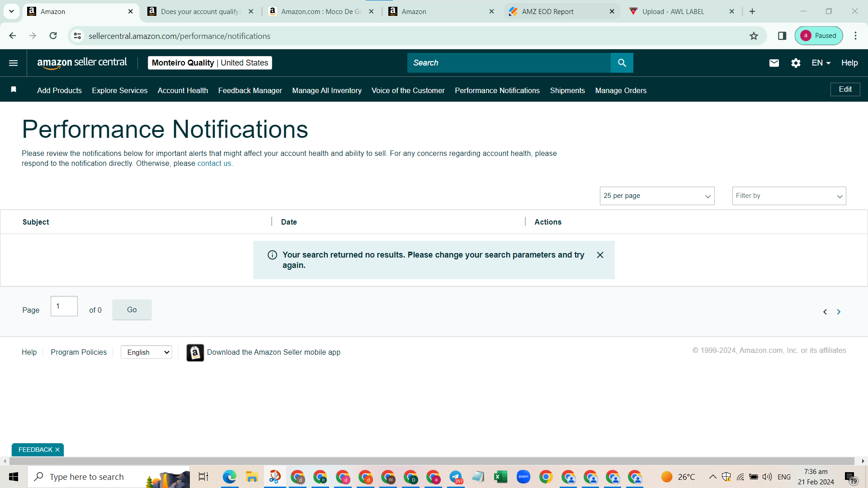This screenshot has width=868, height=488.
Task: Open the Filter by dropdown
Action: (x=789, y=196)
